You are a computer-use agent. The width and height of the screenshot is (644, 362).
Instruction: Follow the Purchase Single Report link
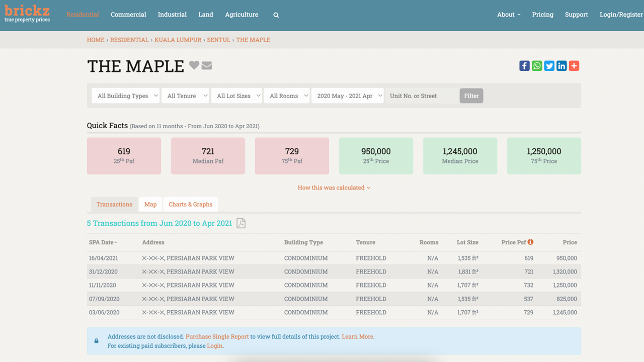click(217, 336)
